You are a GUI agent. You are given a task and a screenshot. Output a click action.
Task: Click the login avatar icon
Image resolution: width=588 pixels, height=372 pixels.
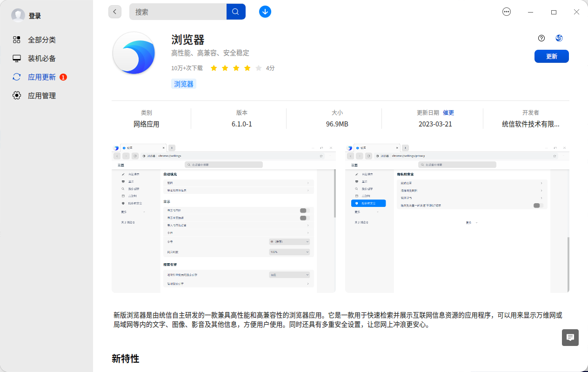pos(18,15)
